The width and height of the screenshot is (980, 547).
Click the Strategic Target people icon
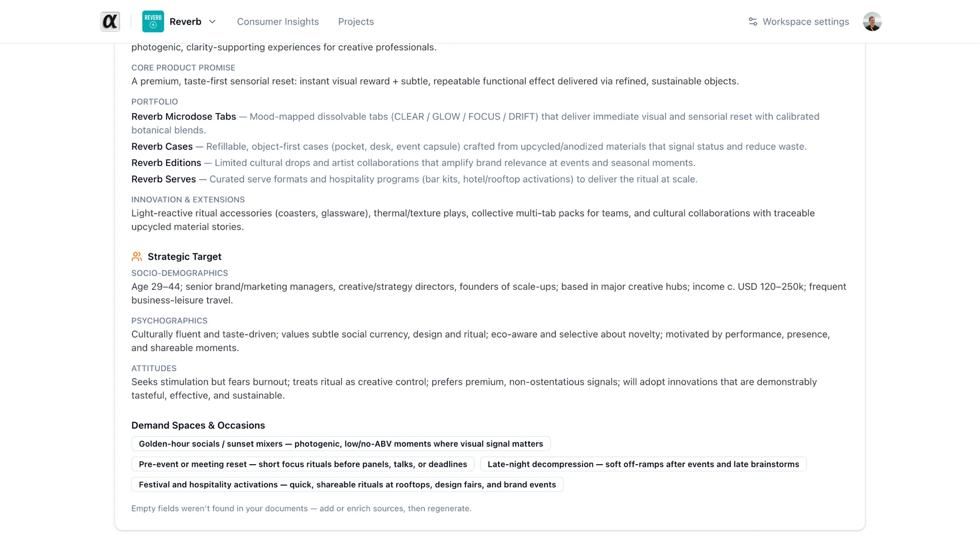[137, 257]
